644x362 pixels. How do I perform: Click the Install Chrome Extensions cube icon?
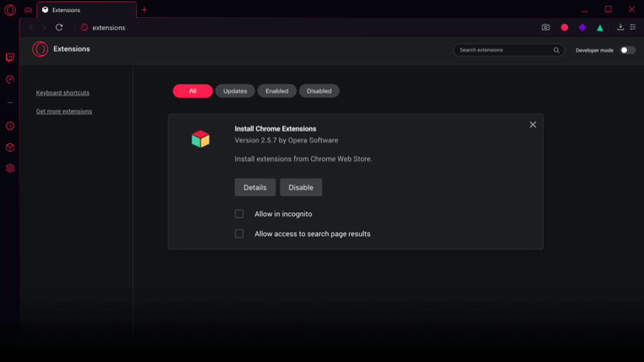[x=200, y=139]
